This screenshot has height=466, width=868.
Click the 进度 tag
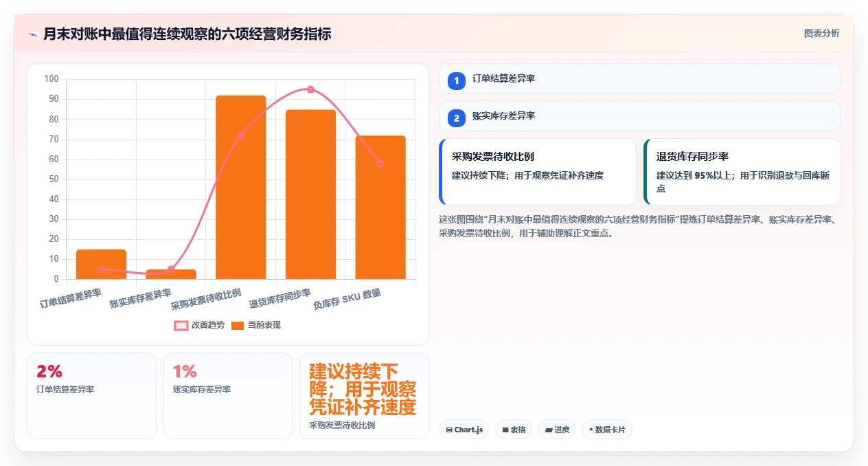pyautogui.click(x=557, y=430)
